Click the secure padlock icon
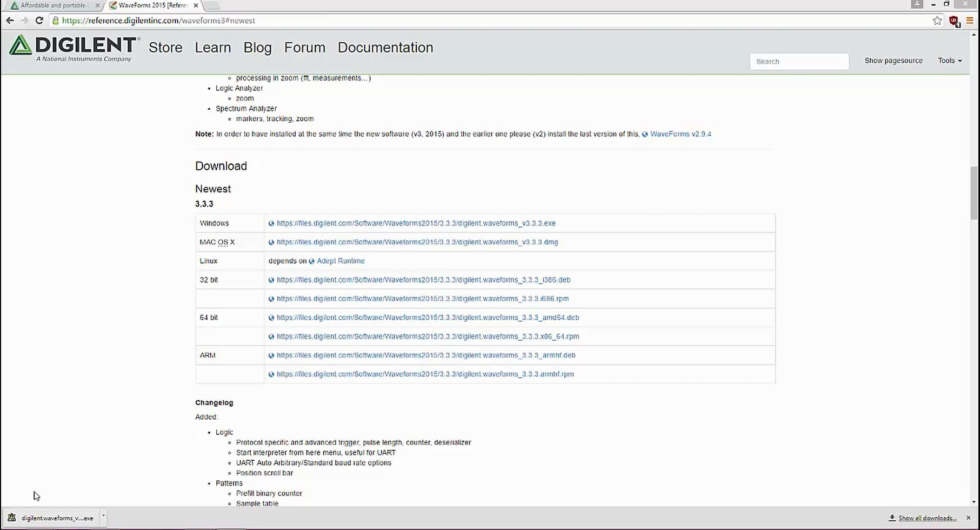Viewport: 980px width, 530px height. coord(55,21)
